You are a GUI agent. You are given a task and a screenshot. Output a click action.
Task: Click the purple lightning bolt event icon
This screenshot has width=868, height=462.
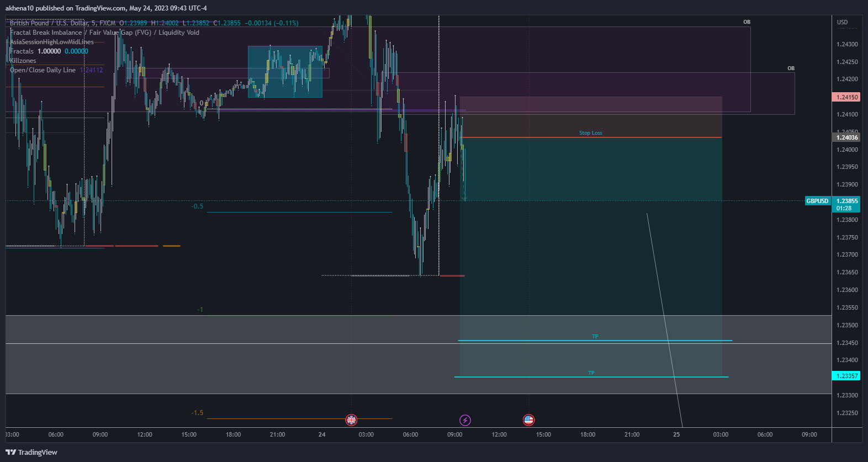(465, 421)
